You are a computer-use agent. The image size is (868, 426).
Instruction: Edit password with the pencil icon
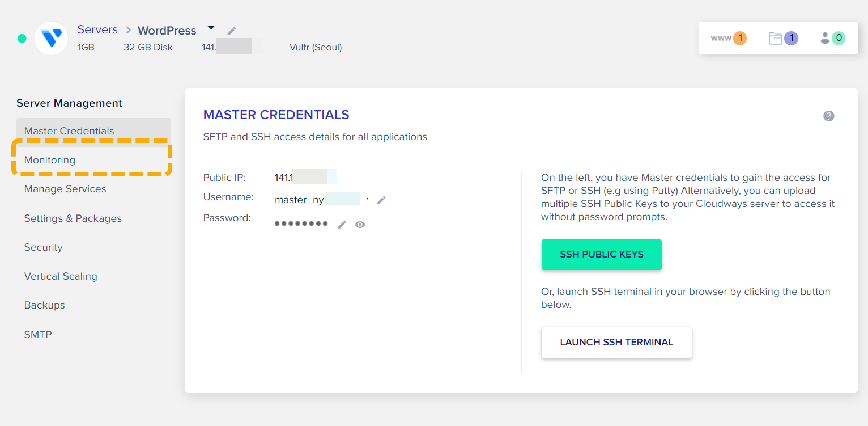(x=342, y=225)
